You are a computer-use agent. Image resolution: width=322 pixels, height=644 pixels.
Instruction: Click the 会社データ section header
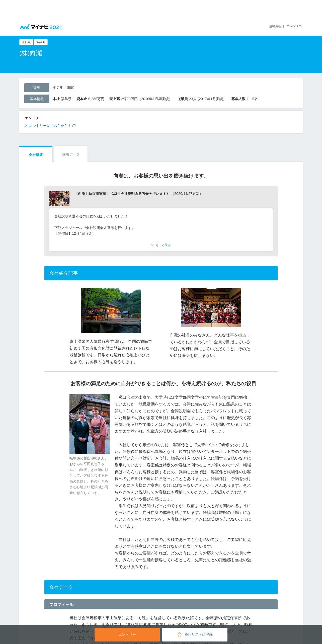point(161,587)
